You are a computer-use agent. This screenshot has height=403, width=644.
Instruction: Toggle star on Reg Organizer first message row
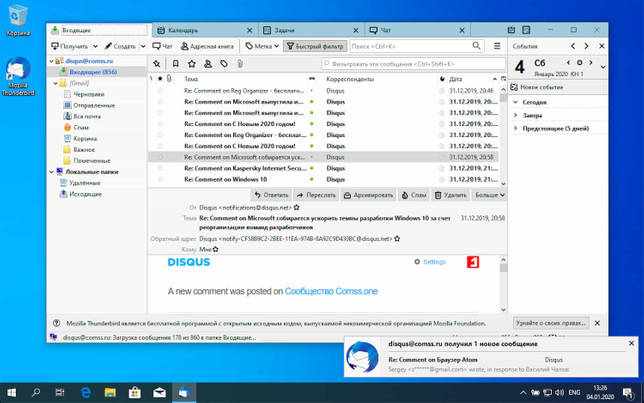coord(160,90)
